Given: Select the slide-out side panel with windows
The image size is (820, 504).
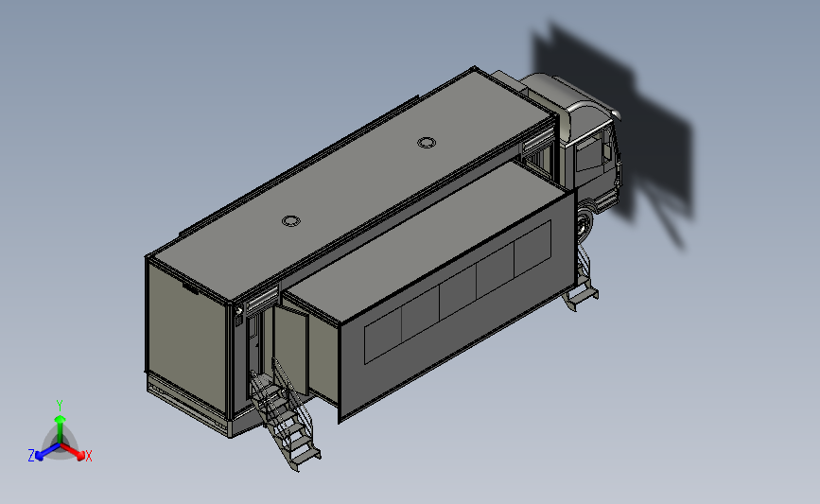Looking at the screenshot, I should [457, 304].
